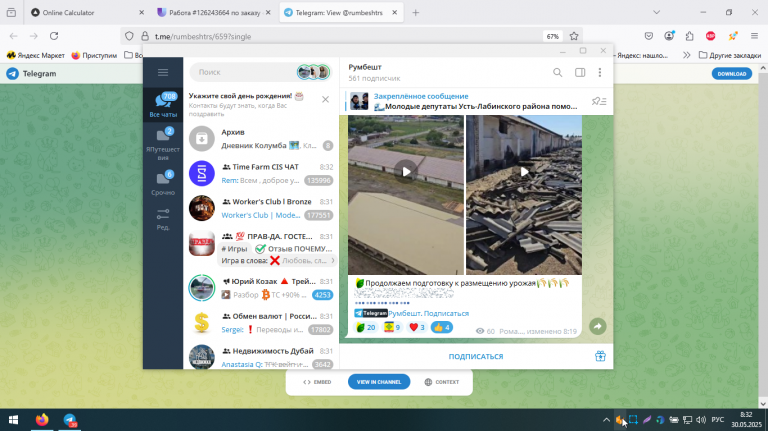Share the post with forward arrow
The height and width of the screenshot is (431, 768).
click(x=598, y=327)
